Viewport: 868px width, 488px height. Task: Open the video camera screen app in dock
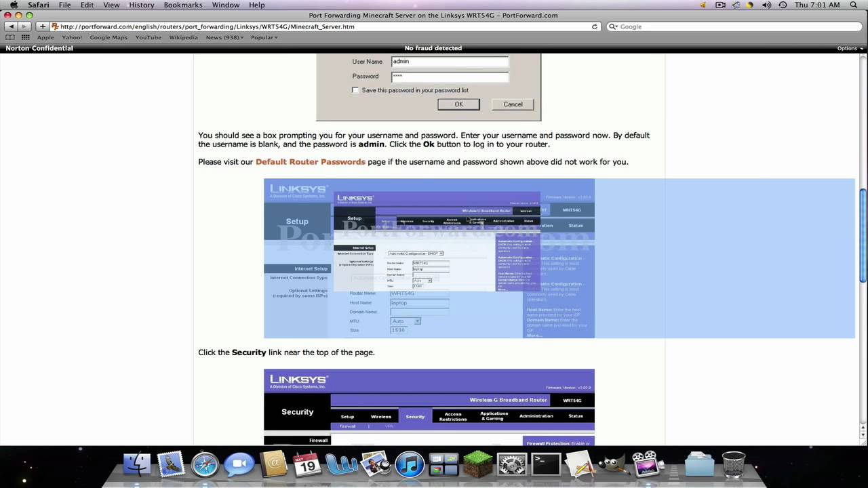[648, 465]
